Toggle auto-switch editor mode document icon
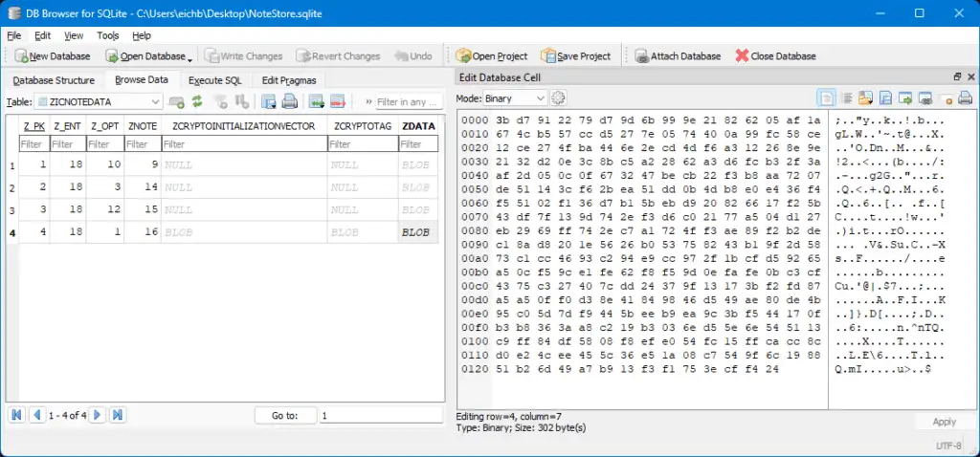The width and height of the screenshot is (980, 457). pos(827,98)
